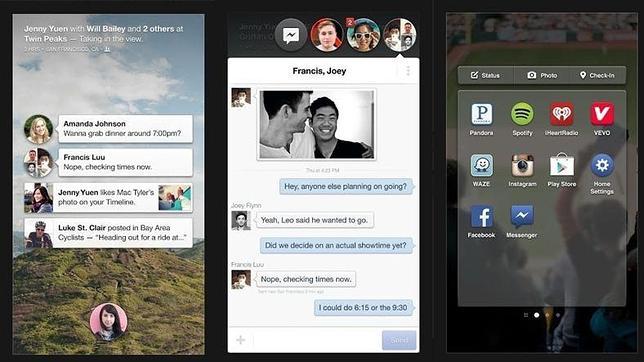Select the red-background man chat head

click(327, 35)
